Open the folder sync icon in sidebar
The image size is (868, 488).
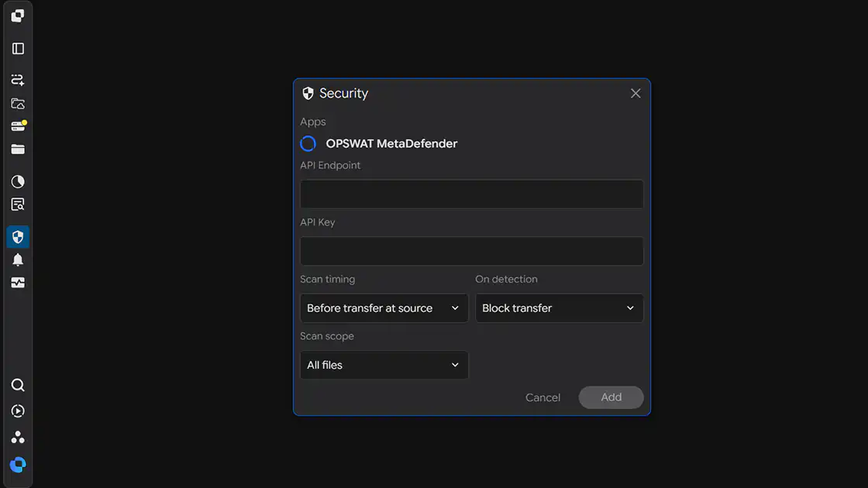coord(18,104)
